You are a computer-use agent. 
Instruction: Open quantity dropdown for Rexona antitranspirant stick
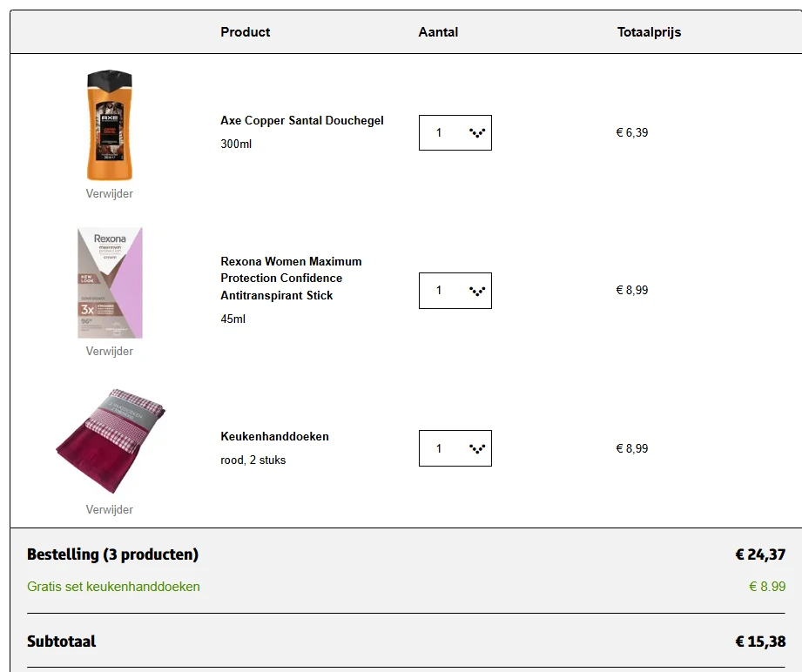[x=455, y=290]
